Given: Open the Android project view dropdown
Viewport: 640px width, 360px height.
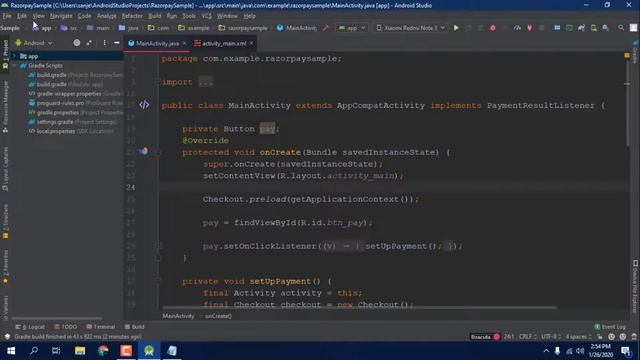Looking at the screenshot, I should (34, 42).
